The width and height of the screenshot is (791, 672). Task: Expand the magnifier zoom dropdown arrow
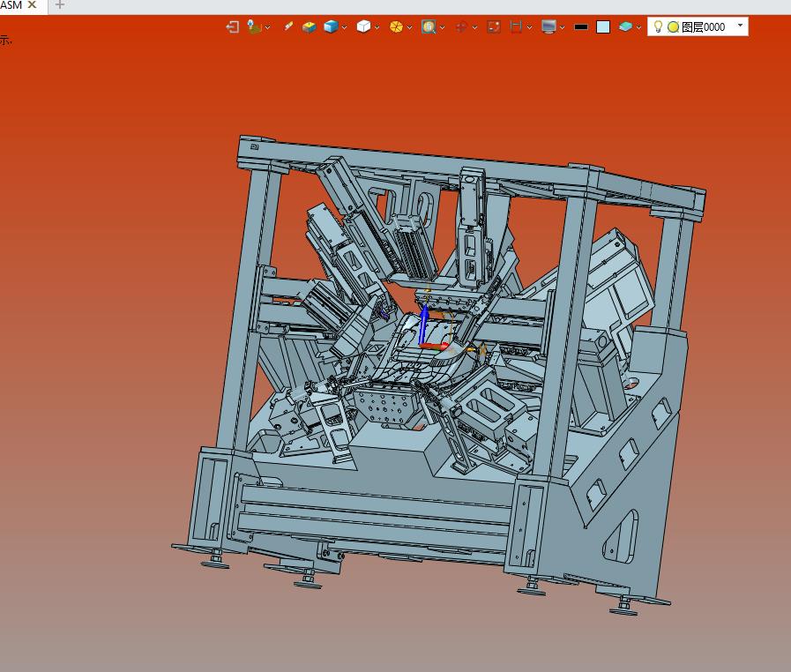pyautogui.click(x=443, y=27)
